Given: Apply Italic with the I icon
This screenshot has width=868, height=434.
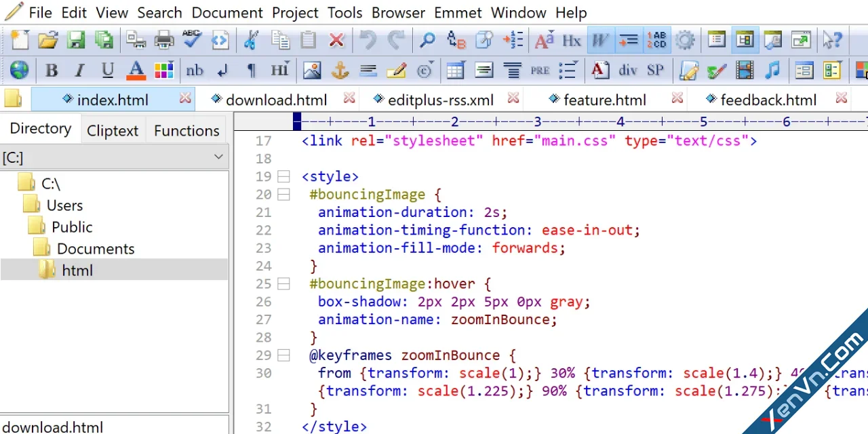Looking at the screenshot, I should pyautogui.click(x=79, y=70).
